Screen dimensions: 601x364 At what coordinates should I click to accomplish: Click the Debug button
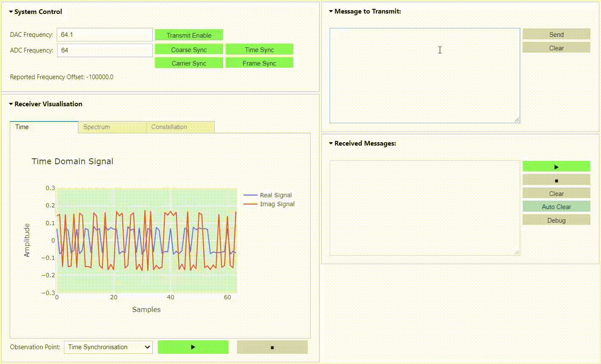click(556, 220)
